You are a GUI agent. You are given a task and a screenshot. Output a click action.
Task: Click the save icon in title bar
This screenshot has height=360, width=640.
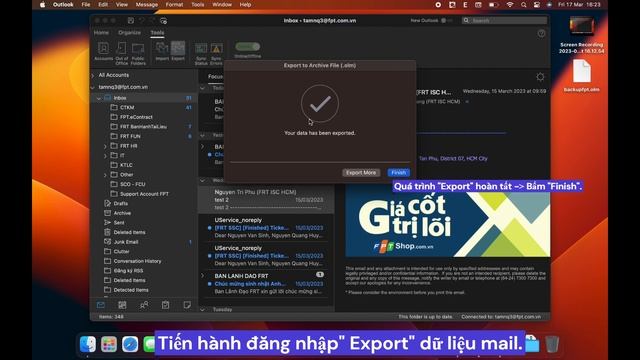131,20
